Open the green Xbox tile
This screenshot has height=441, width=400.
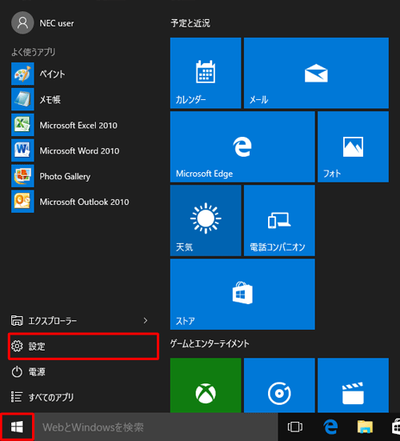205,385
